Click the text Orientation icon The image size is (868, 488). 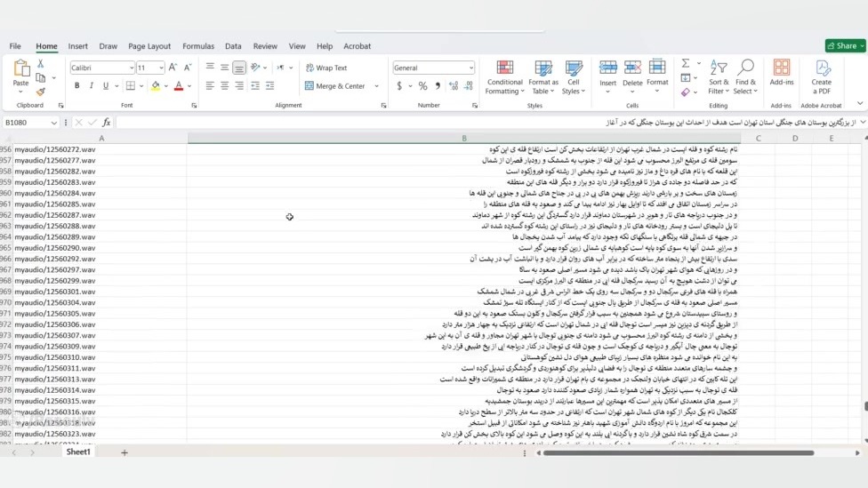(255, 68)
